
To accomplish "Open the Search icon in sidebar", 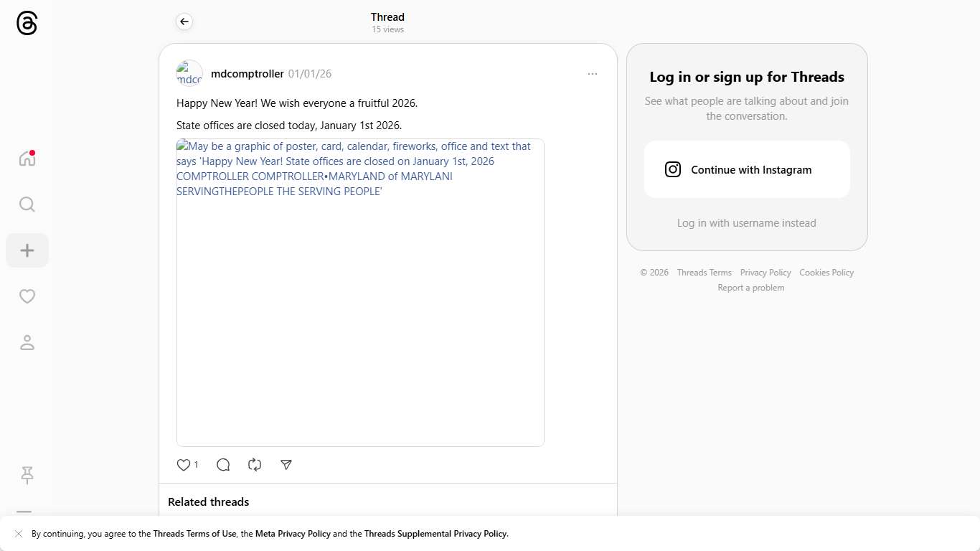I will pyautogui.click(x=27, y=204).
